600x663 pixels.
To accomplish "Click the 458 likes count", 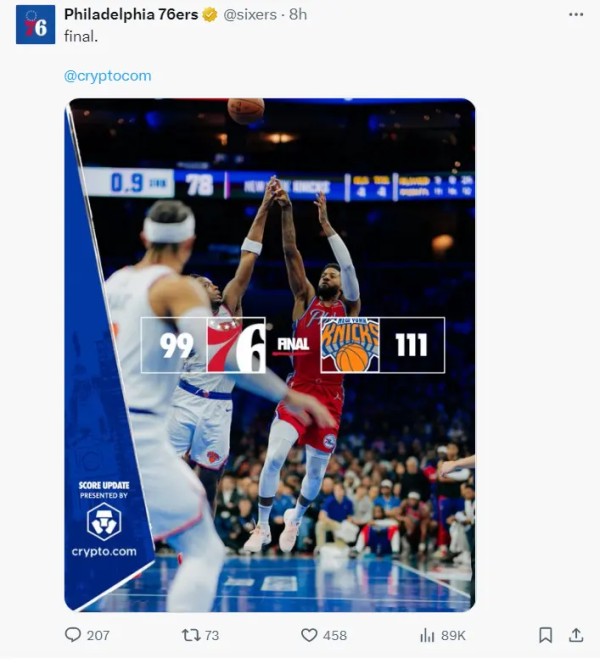I will pos(335,636).
